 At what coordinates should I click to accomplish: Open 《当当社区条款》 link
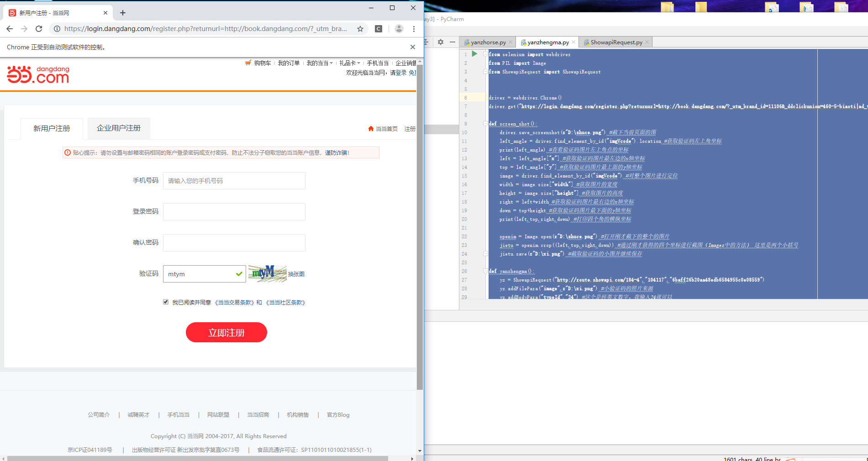click(286, 302)
